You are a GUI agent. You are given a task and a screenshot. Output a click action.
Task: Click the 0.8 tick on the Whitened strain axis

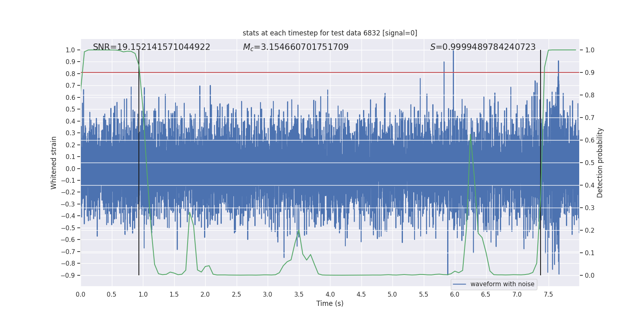coord(70,74)
